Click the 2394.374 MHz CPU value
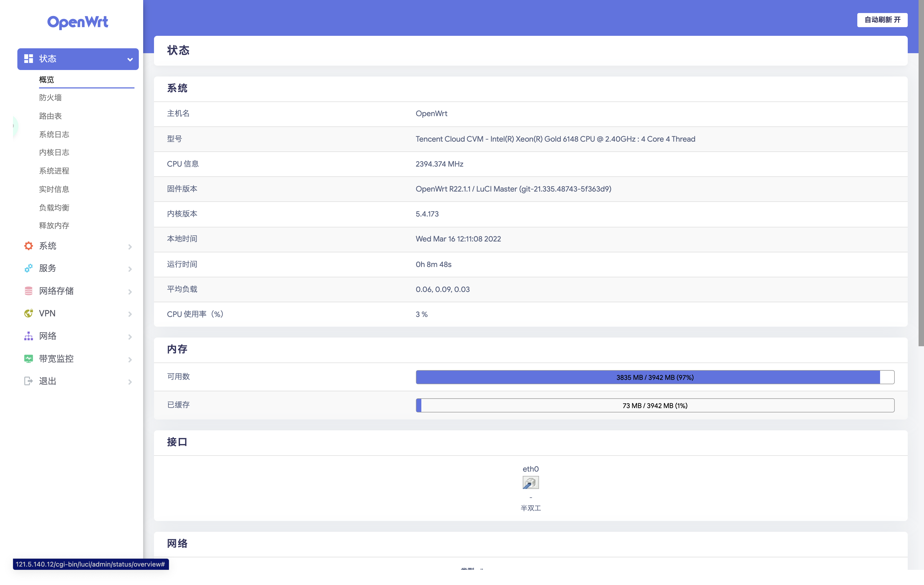 (x=439, y=164)
